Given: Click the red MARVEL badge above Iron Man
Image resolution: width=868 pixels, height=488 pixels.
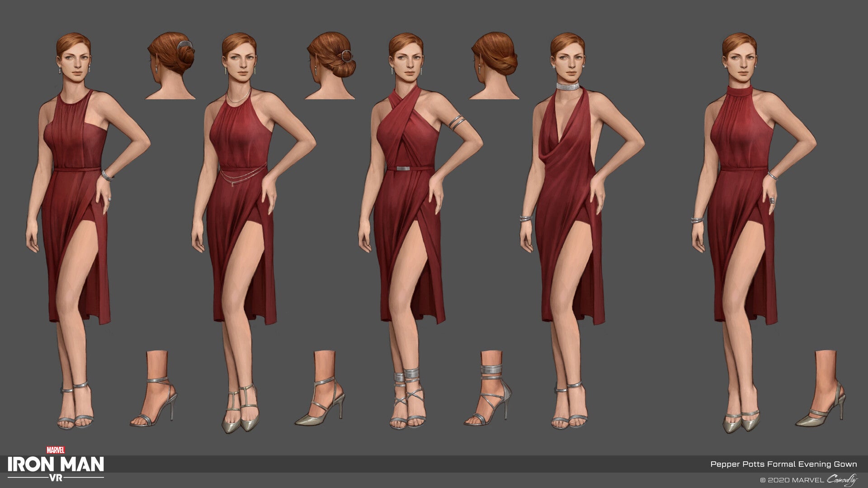Looking at the screenshot, I should coord(56,450).
